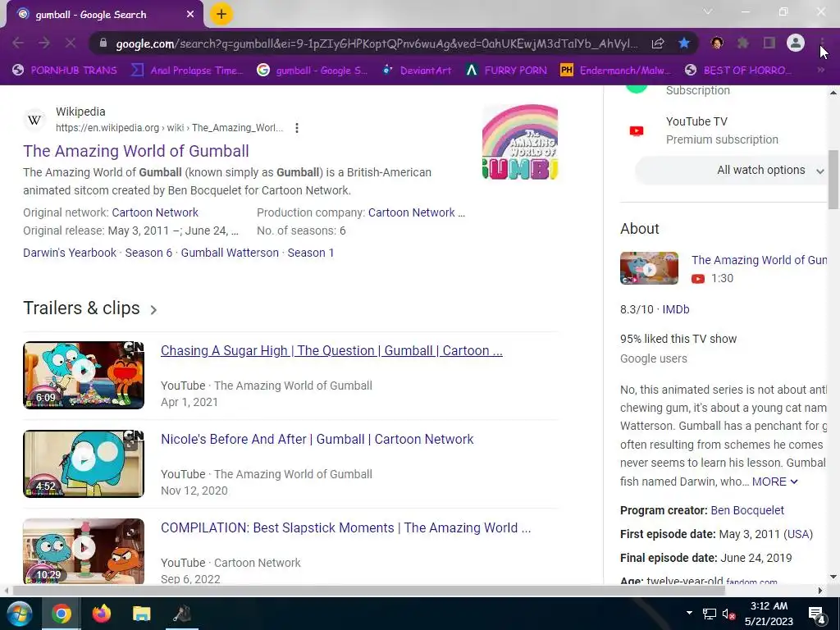Open the DeviantArt bookmark
Viewport: 840px width, 630px height.
click(x=417, y=71)
